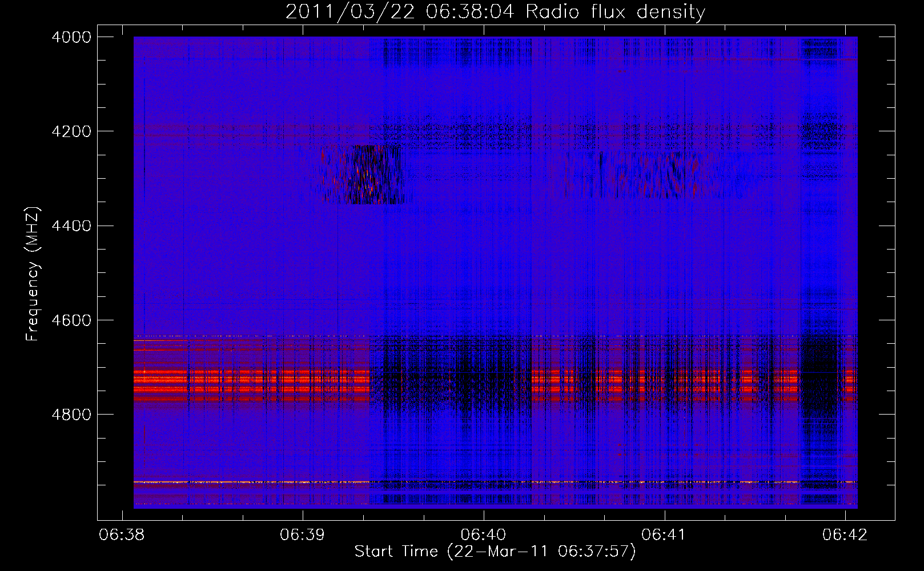Click the 06:42 time tick label

coord(845,535)
